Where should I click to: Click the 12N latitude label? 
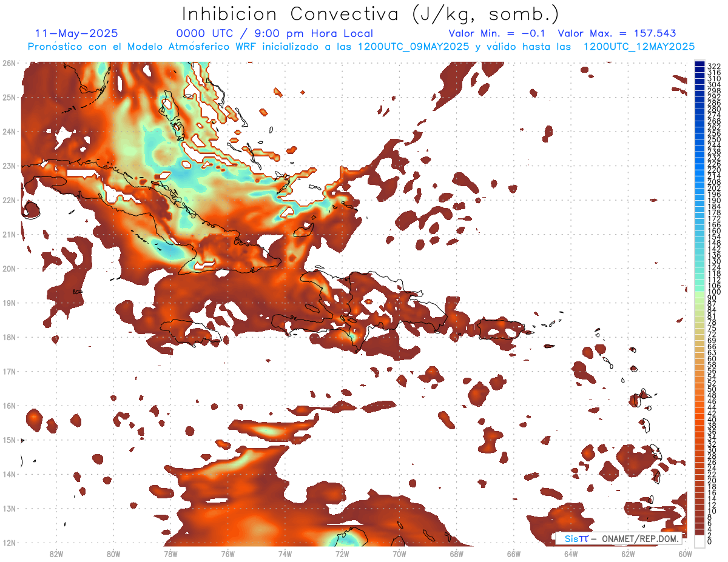coord(10,543)
